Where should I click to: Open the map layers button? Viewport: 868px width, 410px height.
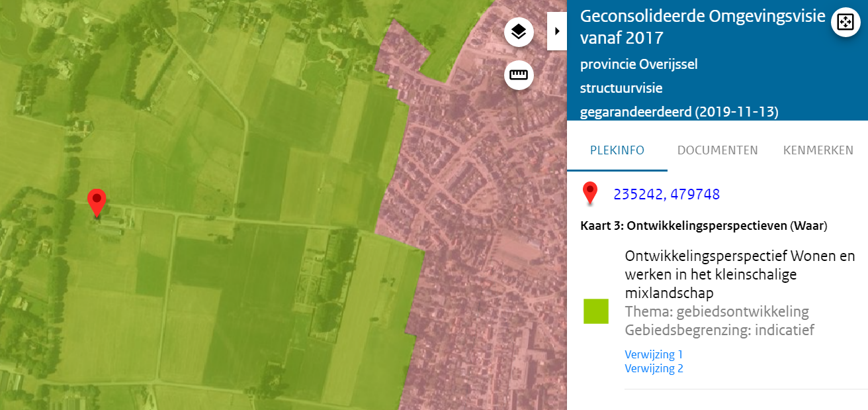[x=519, y=32]
